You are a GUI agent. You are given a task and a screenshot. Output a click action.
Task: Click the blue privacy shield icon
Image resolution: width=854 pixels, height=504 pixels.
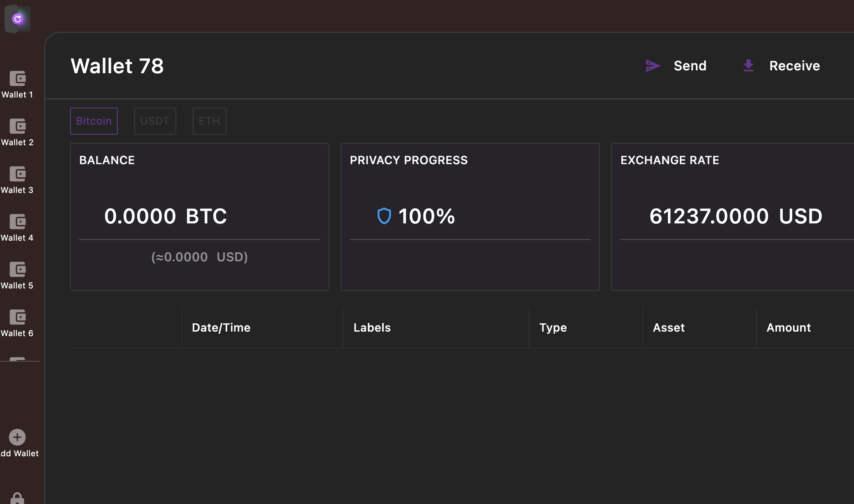384,216
